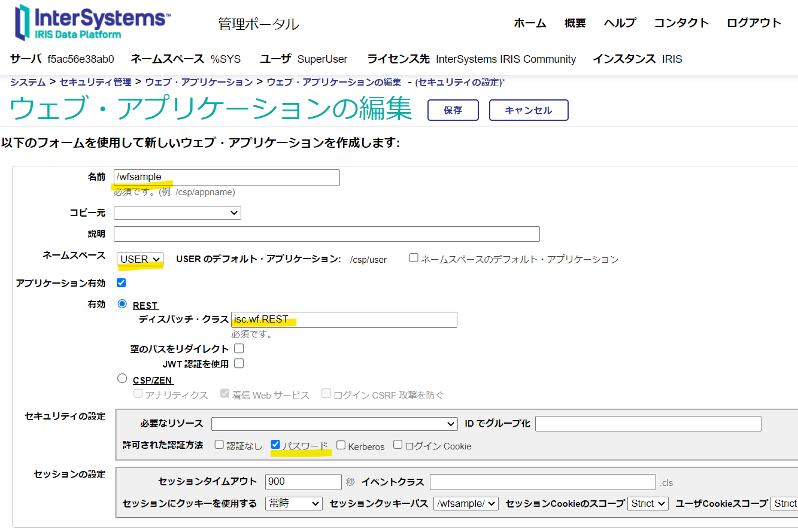Toggle the アプリケーション有効 checkbox

pos(122,282)
